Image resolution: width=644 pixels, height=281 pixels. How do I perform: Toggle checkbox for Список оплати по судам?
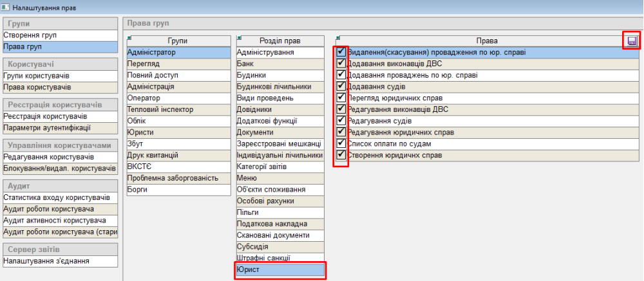click(x=341, y=143)
